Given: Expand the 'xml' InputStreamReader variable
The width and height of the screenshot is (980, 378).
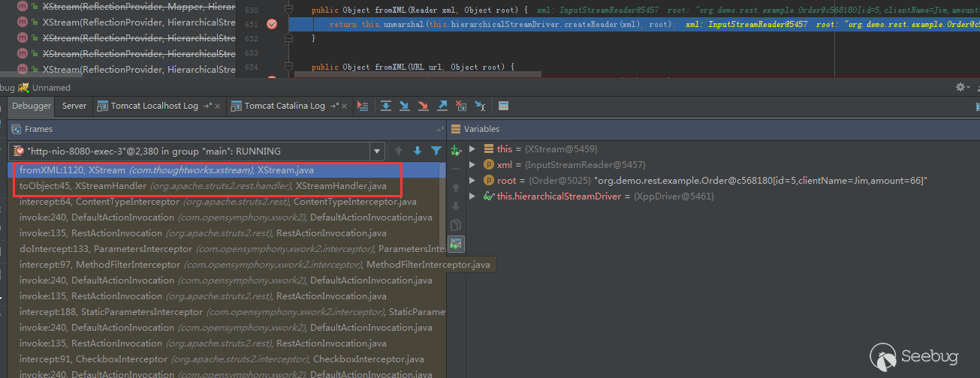Looking at the screenshot, I should 472,165.
